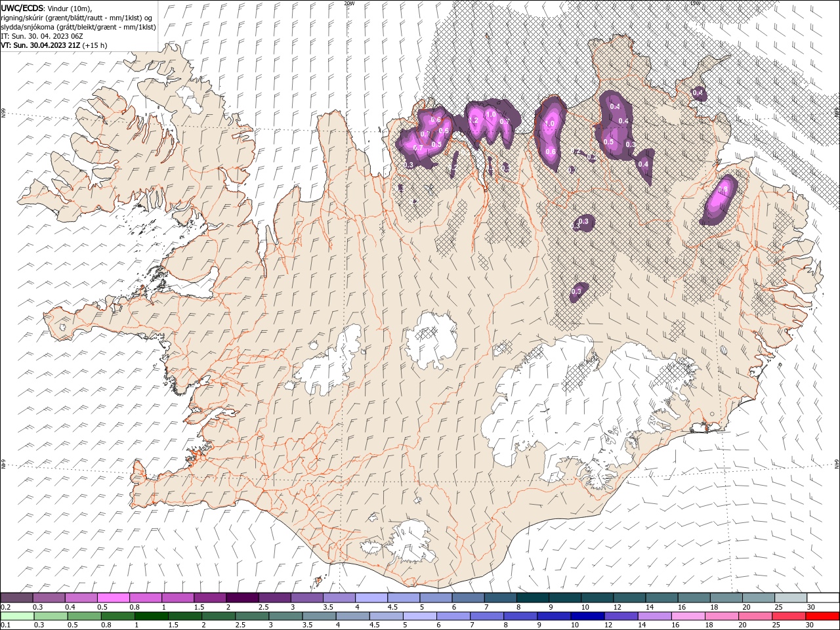840x630 pixels.
Task: Select the violet 12 rain swatch
Action: (x=621, y=616)
